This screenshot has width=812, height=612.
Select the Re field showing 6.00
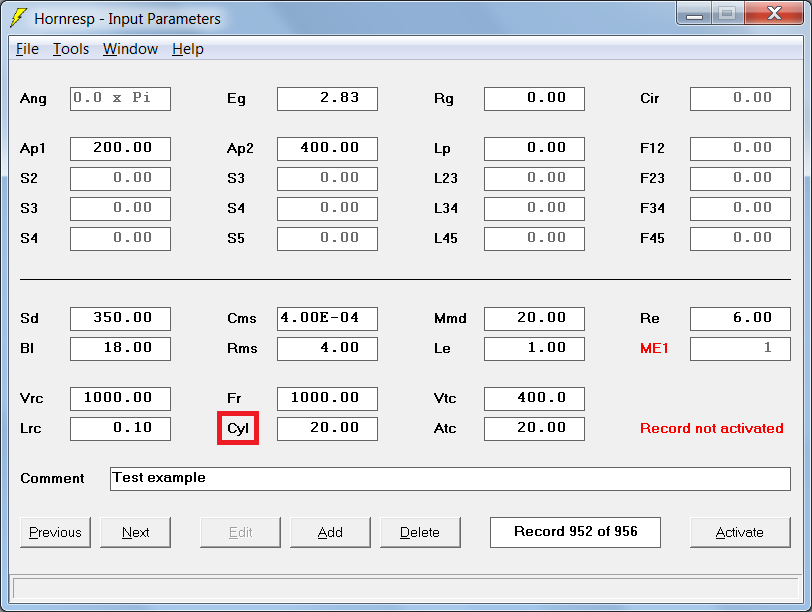740,318
